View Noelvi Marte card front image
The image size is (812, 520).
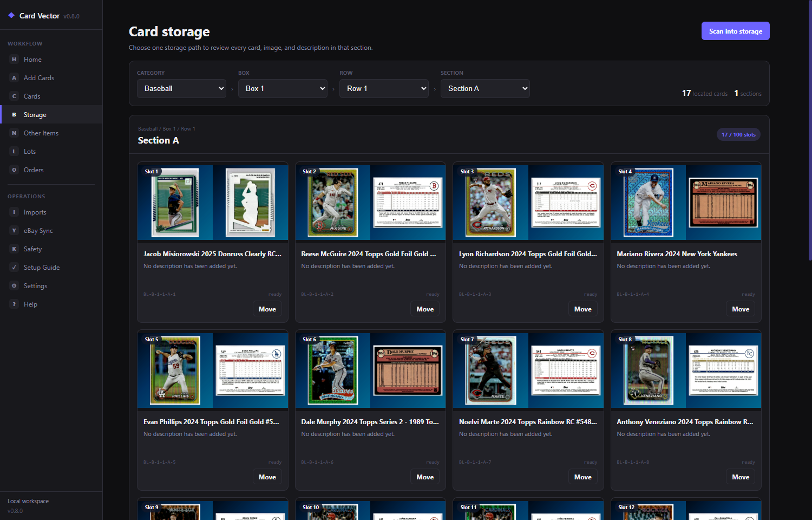click(x=491, y=370)
